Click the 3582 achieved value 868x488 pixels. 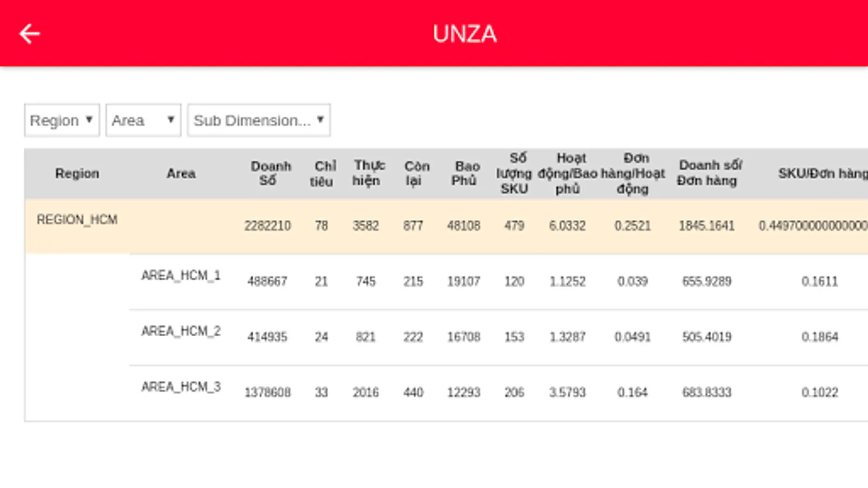366,226
